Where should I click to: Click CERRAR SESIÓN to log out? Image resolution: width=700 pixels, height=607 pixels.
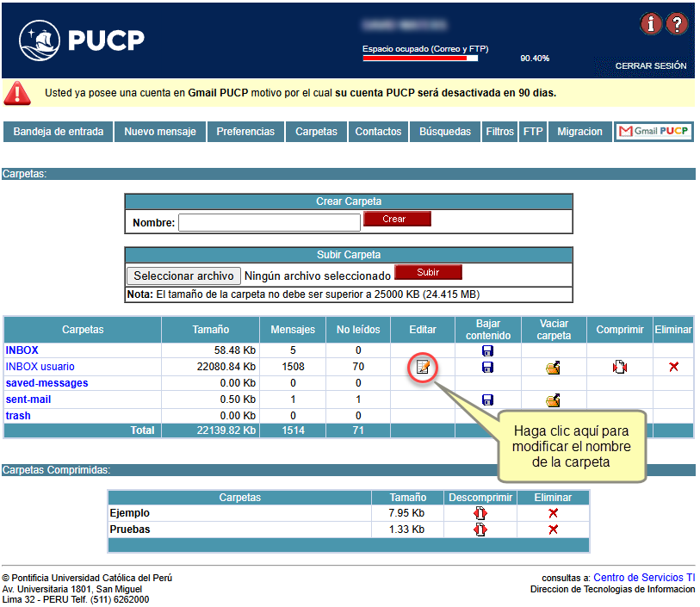pos(650,66)
